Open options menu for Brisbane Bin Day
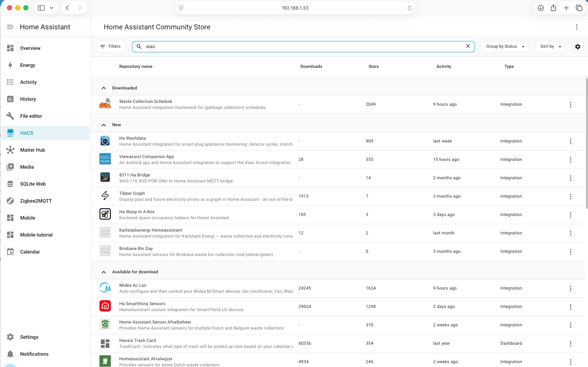The width and height of the screenshot is (588, 367). (571, 251)
